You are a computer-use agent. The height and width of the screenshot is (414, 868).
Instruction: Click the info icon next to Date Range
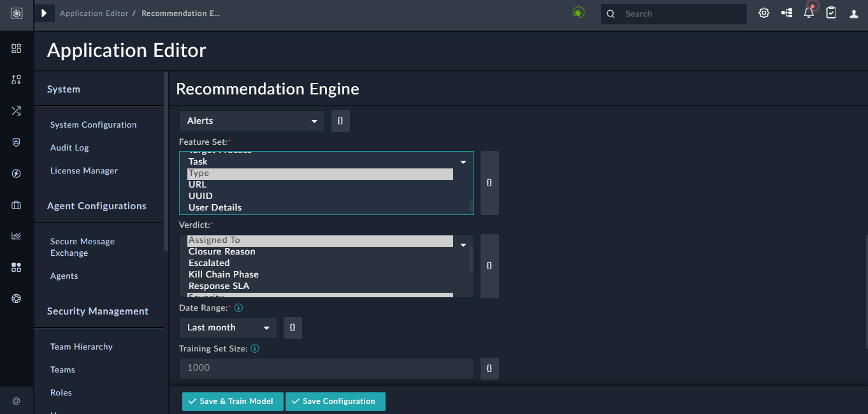click(x=238, y=307)
